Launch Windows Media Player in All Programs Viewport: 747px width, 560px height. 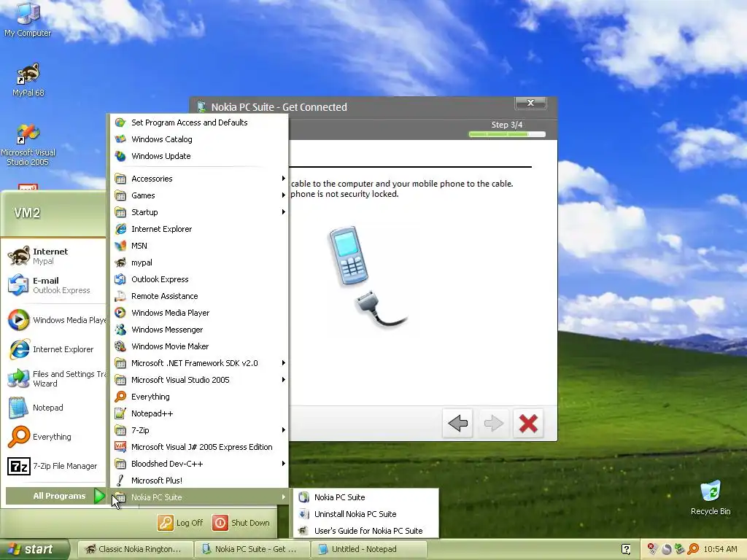point(198,312)
